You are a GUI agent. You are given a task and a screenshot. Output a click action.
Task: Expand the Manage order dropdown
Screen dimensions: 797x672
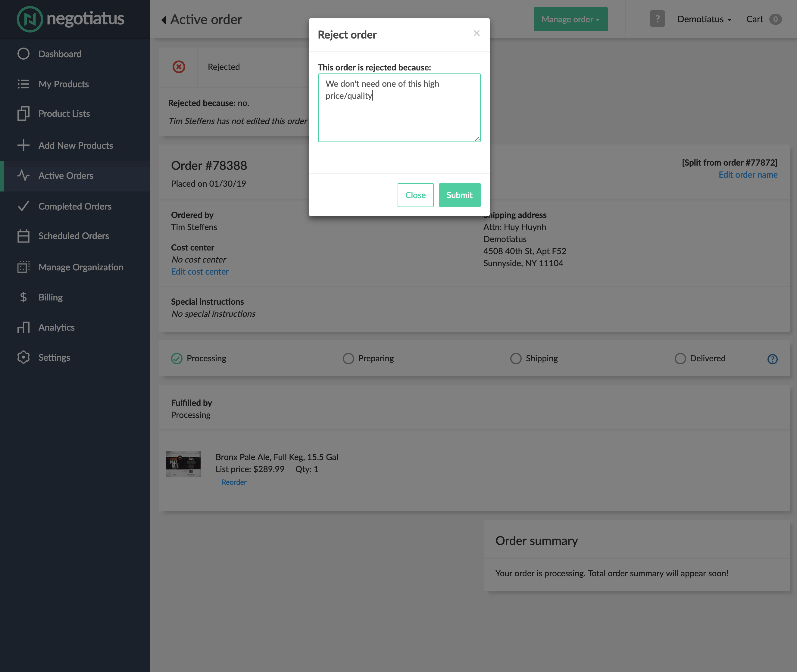(x=570, y=20)
